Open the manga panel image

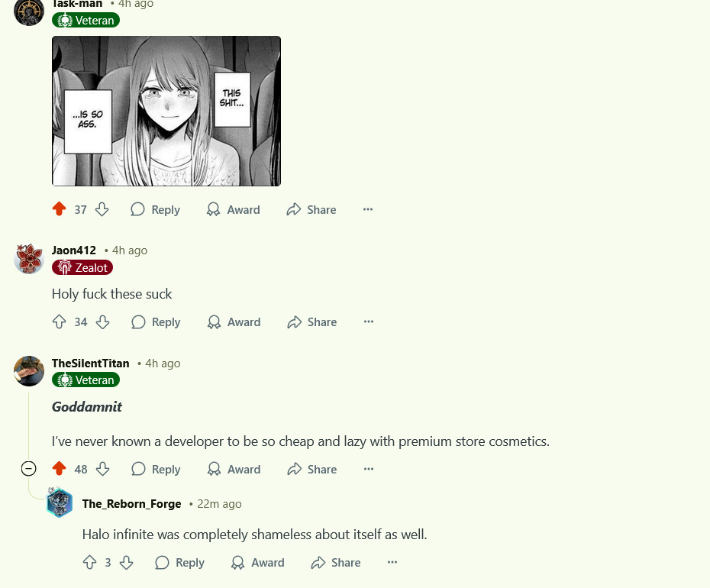pos(166,111)
